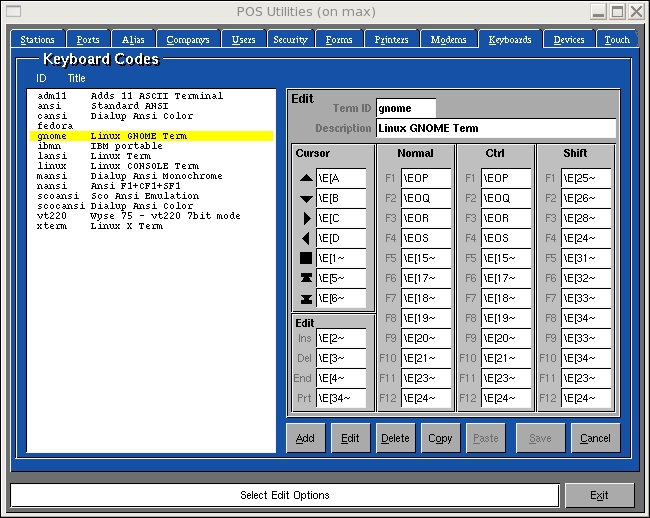The width and height of the screenshot is (650, 518).
Task: Click the down arrow cursor icon
Action: click(x=306, y=199)
